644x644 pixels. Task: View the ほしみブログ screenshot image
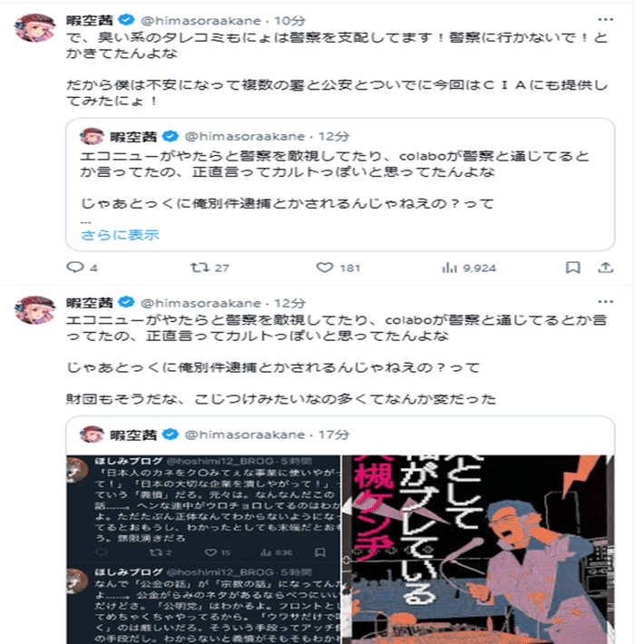(204, 549)
